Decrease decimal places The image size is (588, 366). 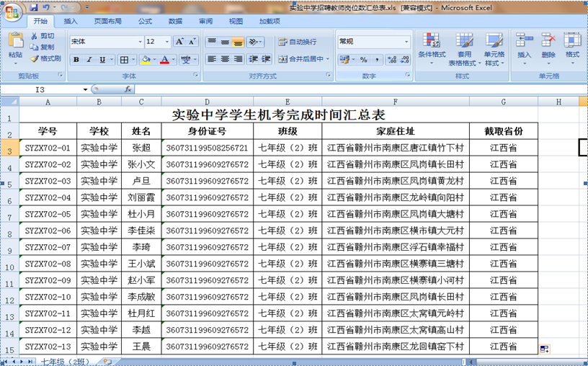(x=404, y=59)
